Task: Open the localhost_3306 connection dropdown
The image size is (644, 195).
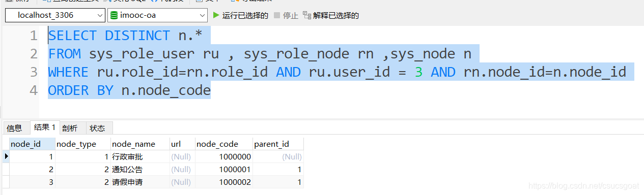Action: tap(55, 15)
